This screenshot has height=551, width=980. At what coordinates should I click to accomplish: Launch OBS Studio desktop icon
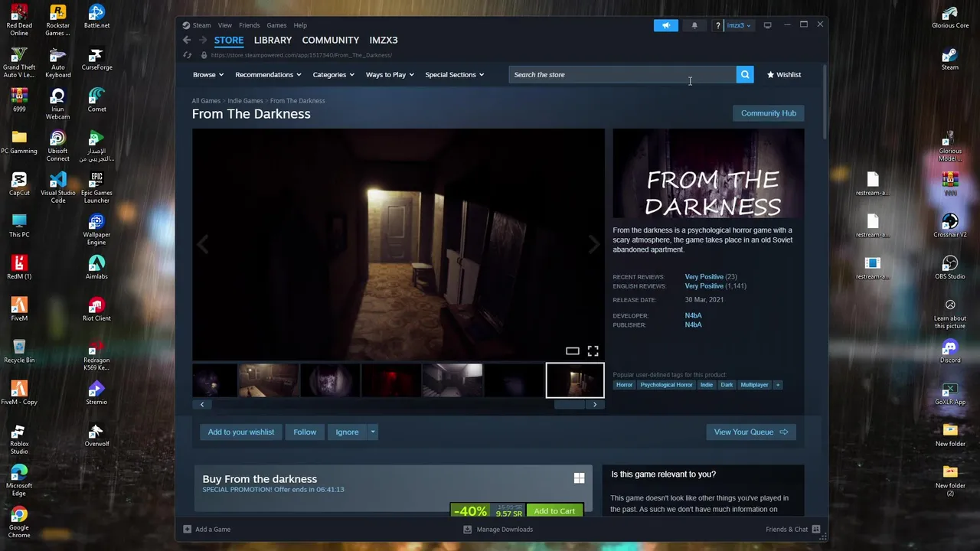(950, 268)
